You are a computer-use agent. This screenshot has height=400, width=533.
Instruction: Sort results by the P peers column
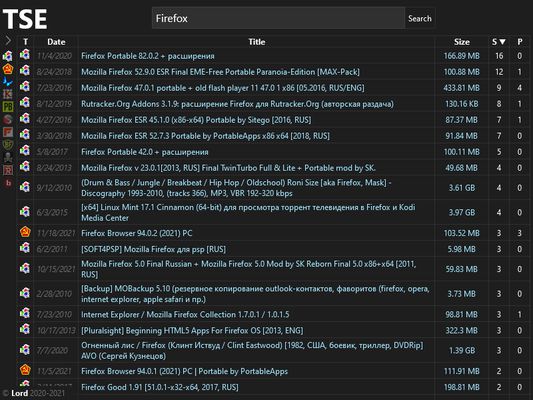(520, 42)
